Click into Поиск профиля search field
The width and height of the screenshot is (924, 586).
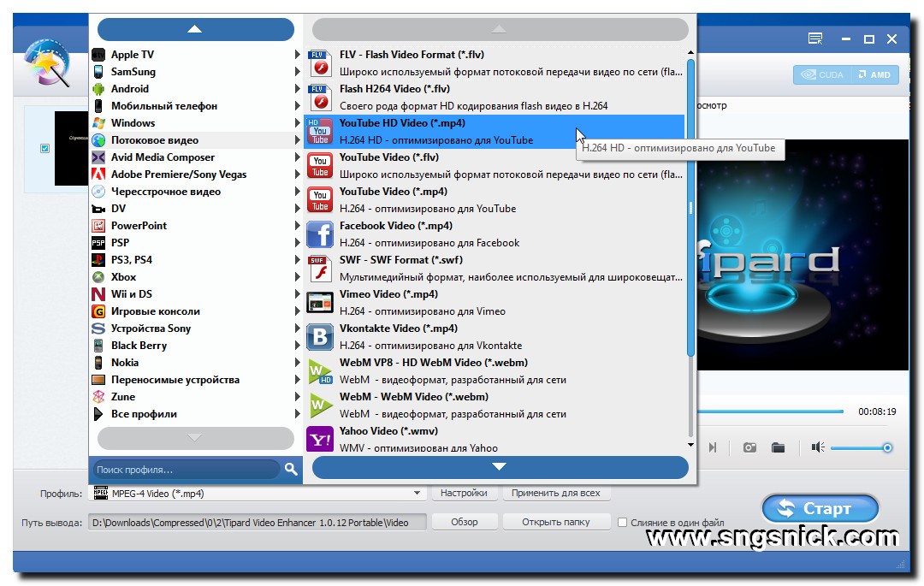tap(186, 470)
